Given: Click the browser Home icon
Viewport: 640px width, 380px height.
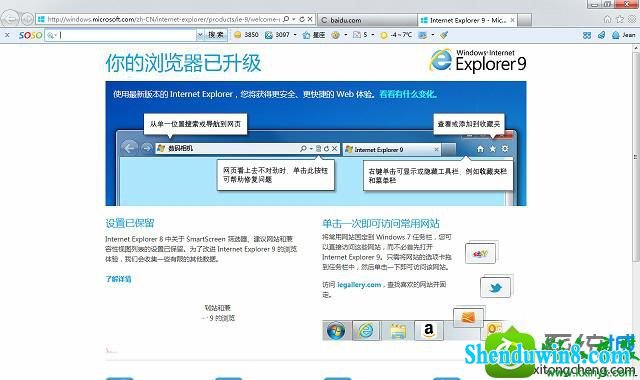Looking at the screenshot, I should pyautogui.click(x=607, y=19).
